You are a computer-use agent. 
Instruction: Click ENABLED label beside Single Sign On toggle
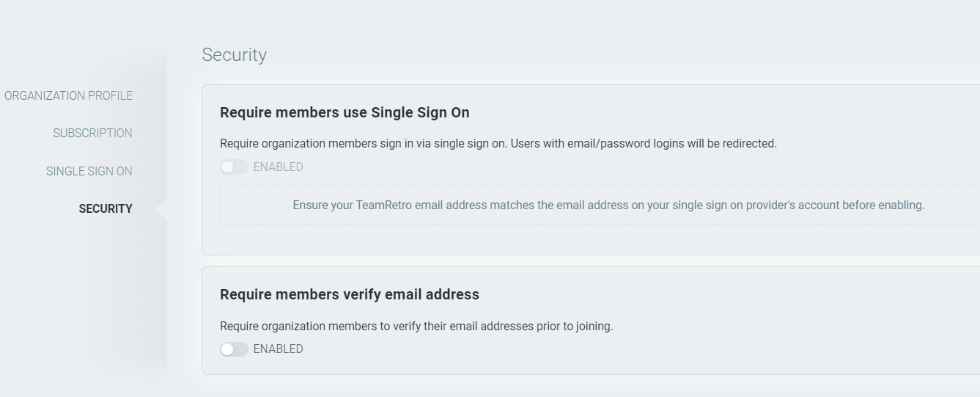278,167
